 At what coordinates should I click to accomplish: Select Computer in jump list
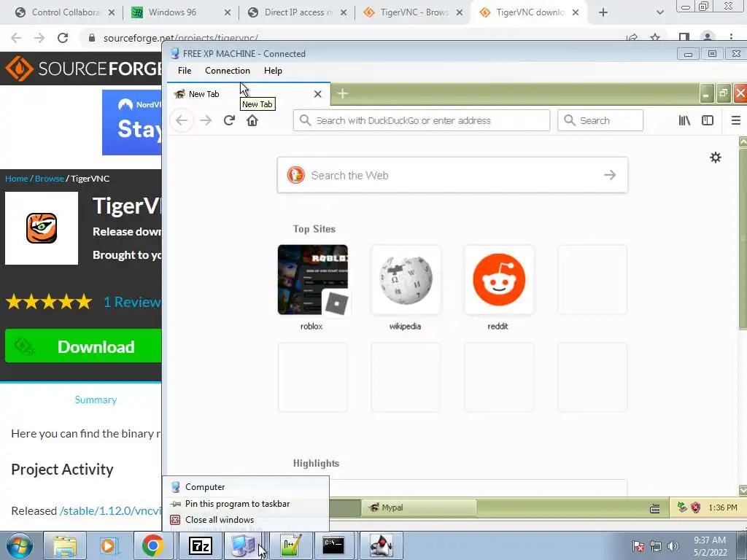pos(246,487)
